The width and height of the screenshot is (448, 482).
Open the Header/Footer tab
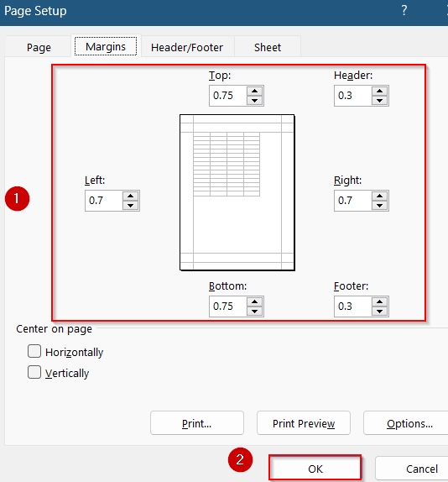(x=187, y=47)
